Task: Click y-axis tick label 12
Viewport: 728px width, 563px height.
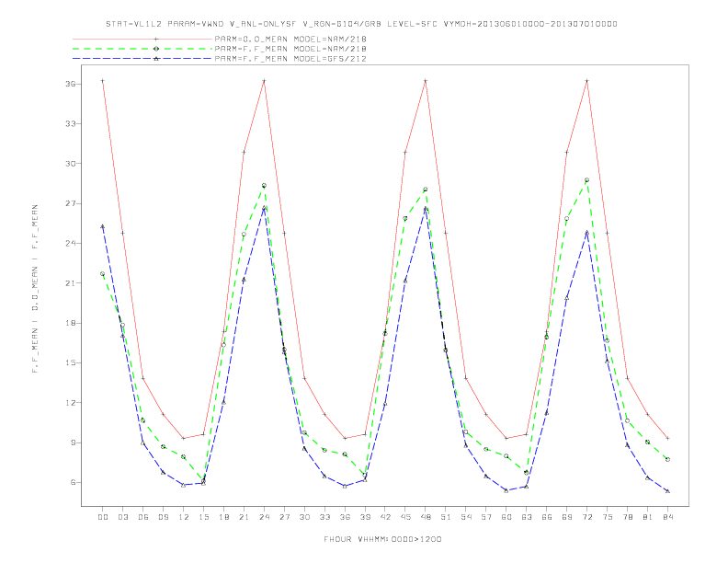Action: tap(71, 403)
